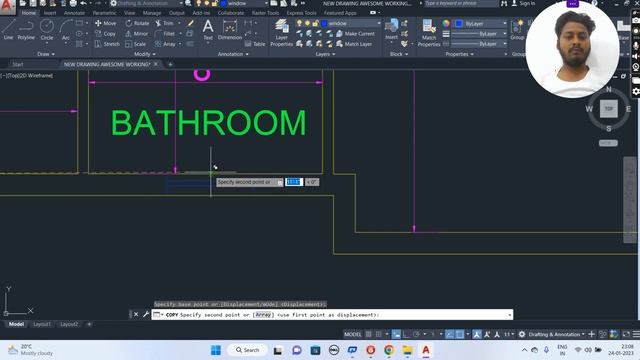
Task: Click the Group tool
Action: [x=518, y=29]
